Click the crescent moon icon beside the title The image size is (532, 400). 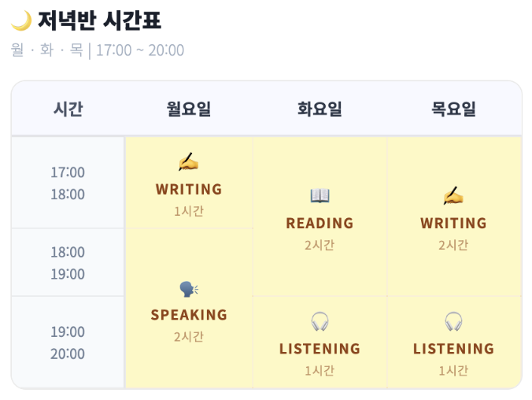[21, 20]
